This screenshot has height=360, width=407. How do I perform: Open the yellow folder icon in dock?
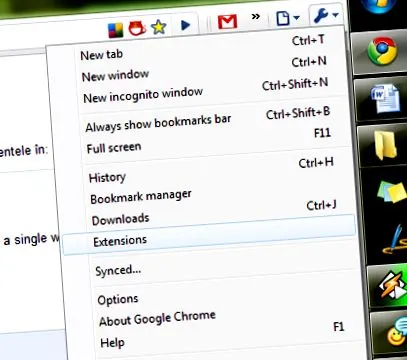tap(386, 145)
